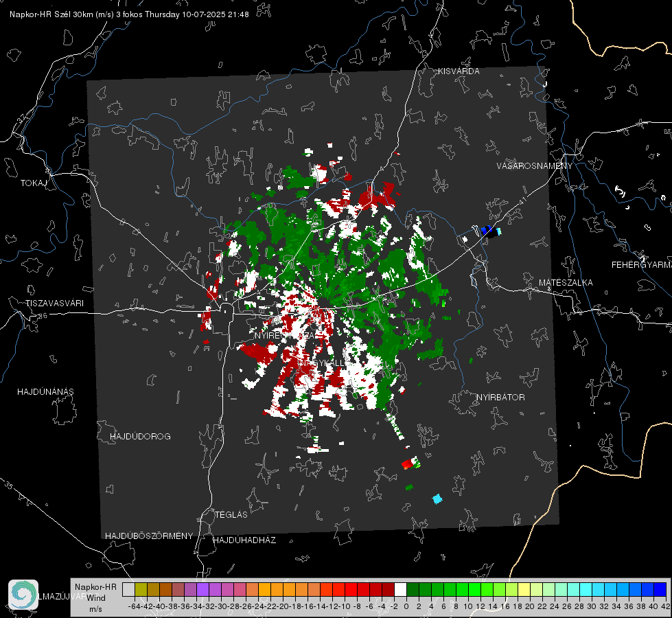Pick the olive swatch between -64 and -42
672x618 pixels.
[x=141, y=589]
